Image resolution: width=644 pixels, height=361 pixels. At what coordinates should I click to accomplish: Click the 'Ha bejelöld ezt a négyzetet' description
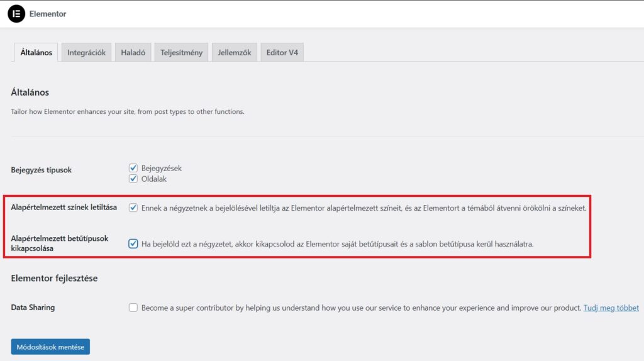click(x=337, y=244)
